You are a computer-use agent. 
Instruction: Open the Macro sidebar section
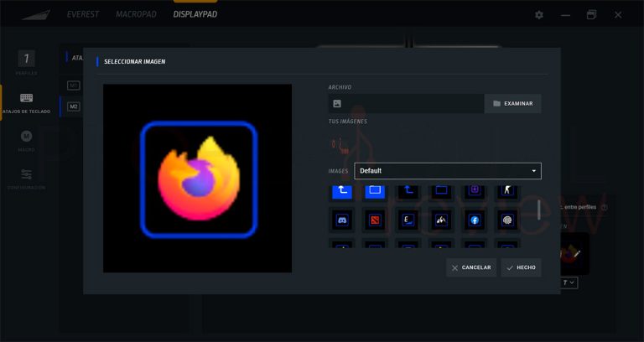click(26, 141)
